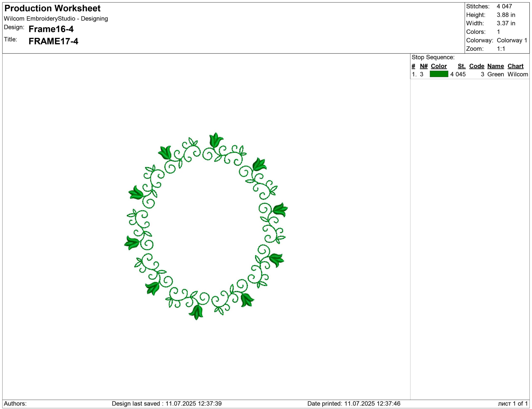Click the design name Frame16-4
Screen dimensions: 532x409
coord(51,29)
